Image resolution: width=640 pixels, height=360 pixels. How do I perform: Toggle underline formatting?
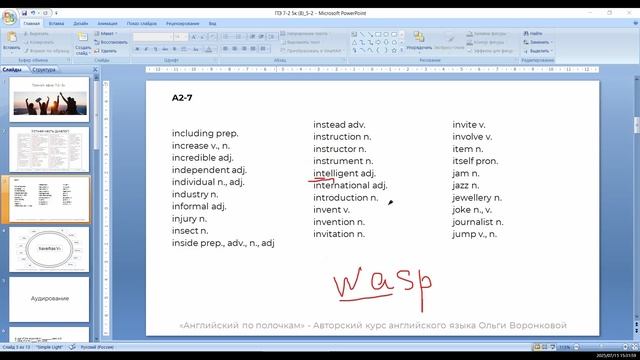click(156, 49)
